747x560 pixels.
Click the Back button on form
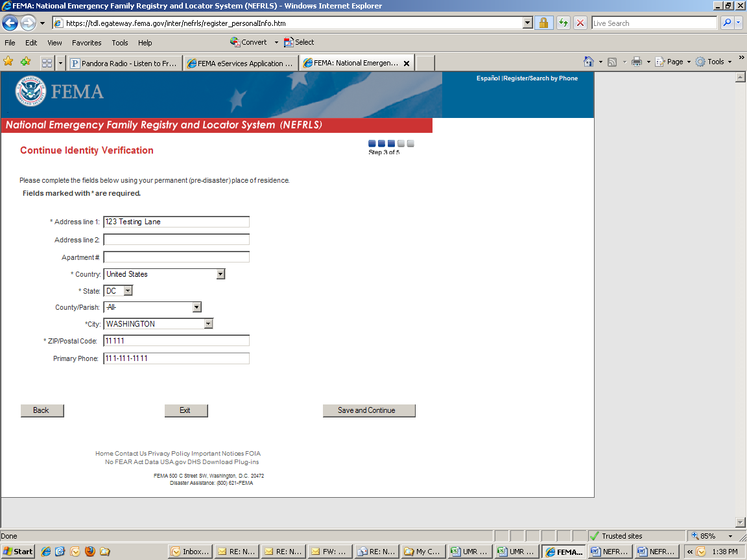(x=42, y=410)
